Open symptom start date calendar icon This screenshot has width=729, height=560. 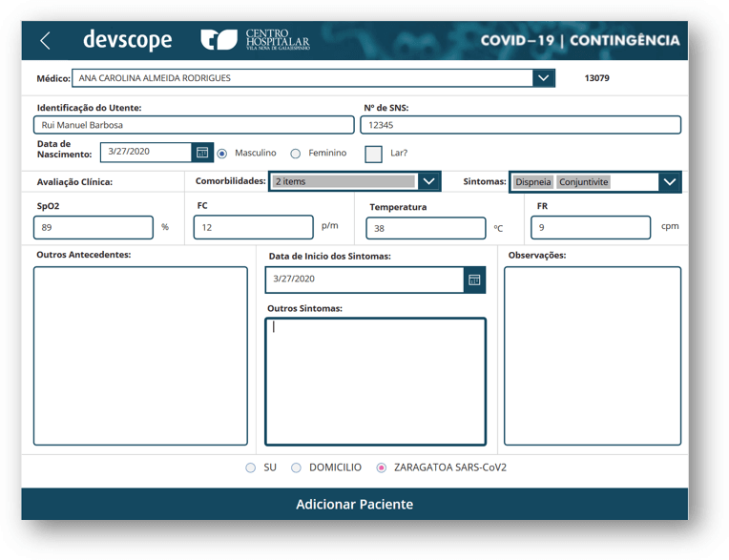[474, 280]
